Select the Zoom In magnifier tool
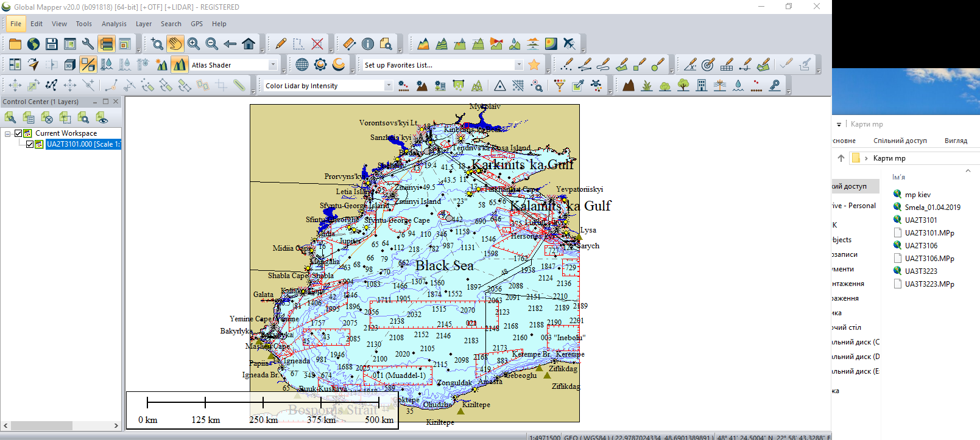 tap(194, 44)
